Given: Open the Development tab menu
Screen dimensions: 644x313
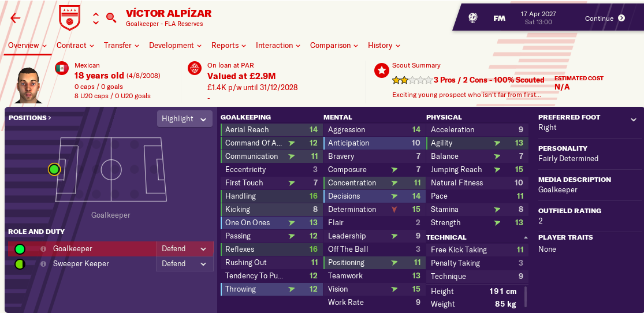Looking at the screenshot, I should click(175, 46).
